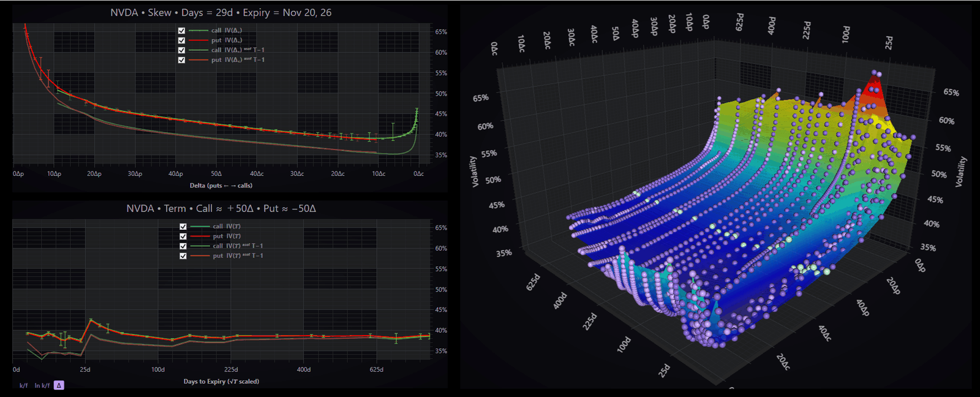Screen dimensions: 980x397
Task: Click green line swatch for call IV(Δ) legend
Action: click(198, 31)
